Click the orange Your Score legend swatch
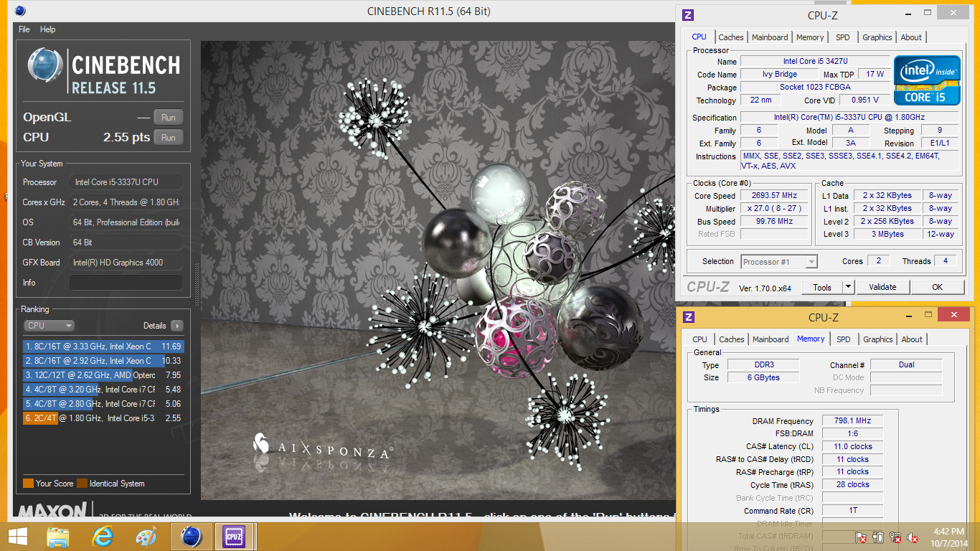This screenshot has width=980, height=551. pyautogui.click(x=28, y=484)
